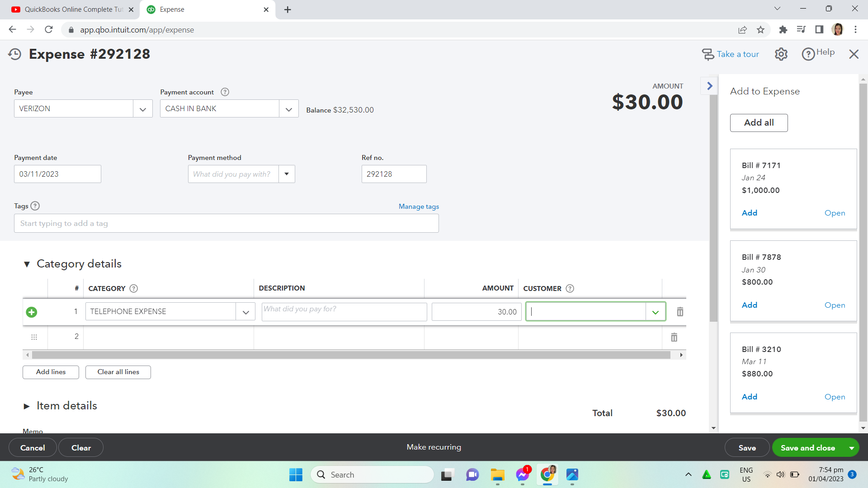Open the Payment method dropdown
The image size is (868, 488).
pyautogui.click(x=287, y=174)
